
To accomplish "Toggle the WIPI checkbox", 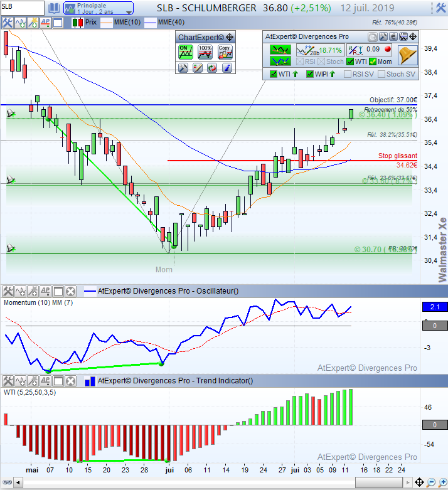I will coord(310,74).
